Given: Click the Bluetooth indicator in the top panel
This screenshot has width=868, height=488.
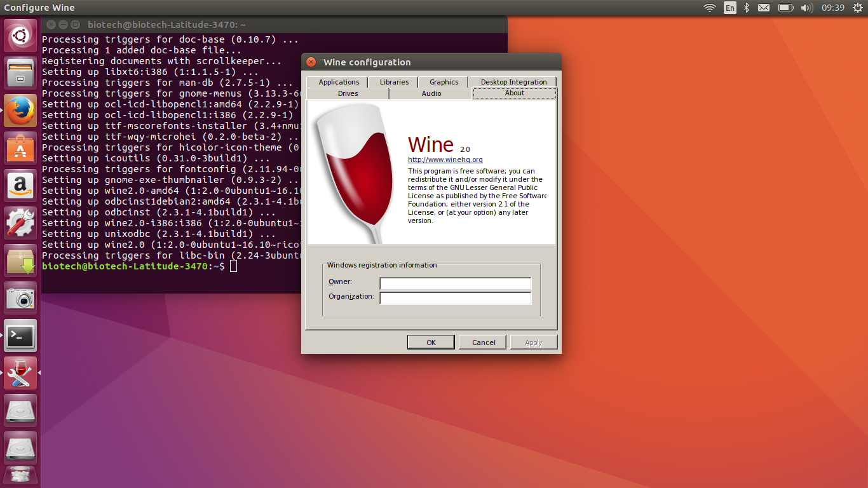Looking at the screenshot, I should pos(746,8).
